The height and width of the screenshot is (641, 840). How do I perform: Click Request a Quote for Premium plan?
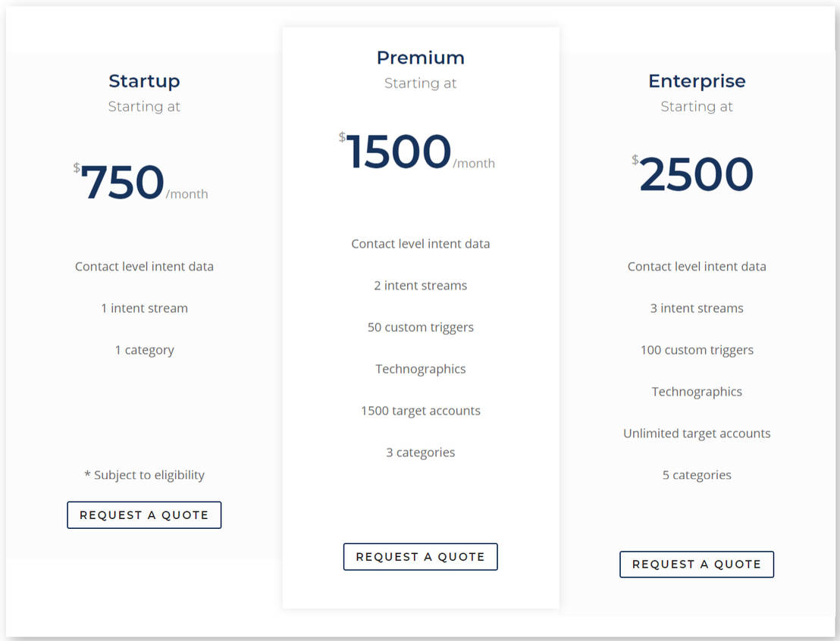(x=421, y=556)
